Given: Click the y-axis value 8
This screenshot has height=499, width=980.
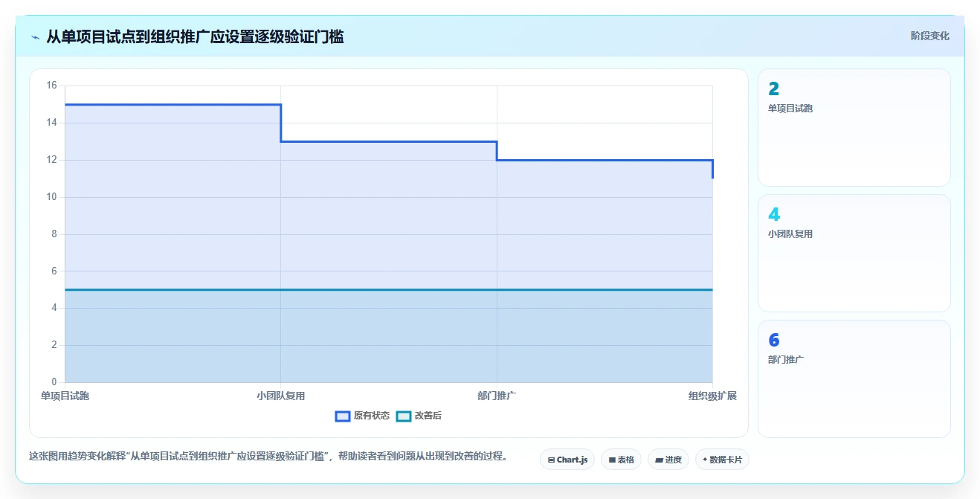Looking at the screenshot, I should coord(54,234).
